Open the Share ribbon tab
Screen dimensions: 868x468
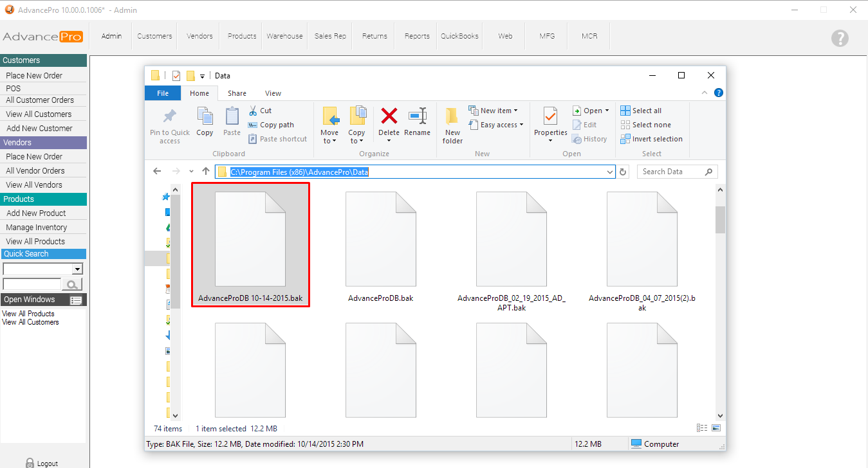[x=236, y=93]
